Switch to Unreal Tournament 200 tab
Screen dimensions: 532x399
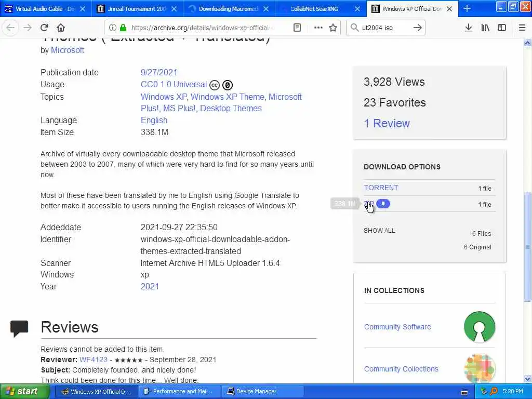pos(137,9)
